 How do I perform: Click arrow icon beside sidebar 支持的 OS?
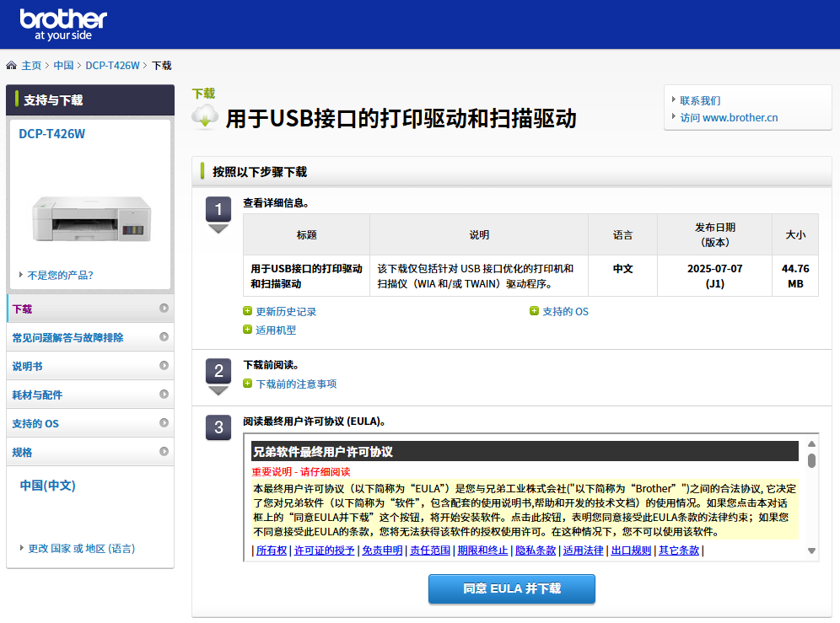(164, 422)
